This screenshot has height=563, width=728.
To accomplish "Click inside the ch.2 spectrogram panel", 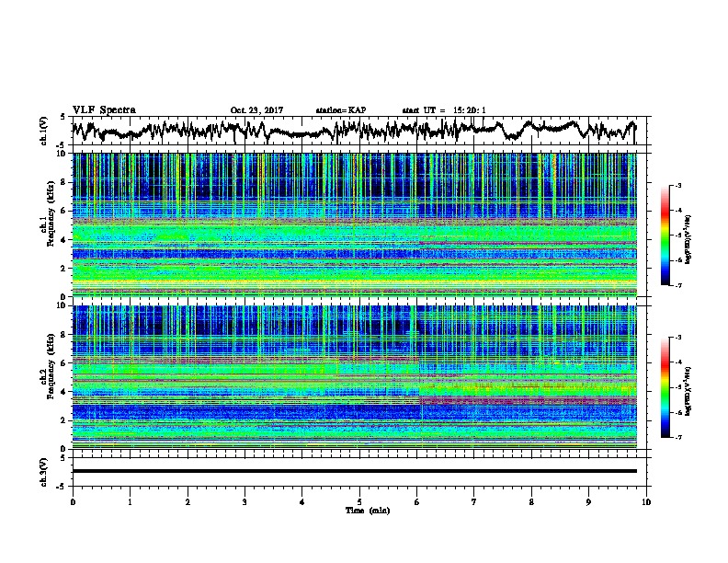I will [x=354, y=377].
